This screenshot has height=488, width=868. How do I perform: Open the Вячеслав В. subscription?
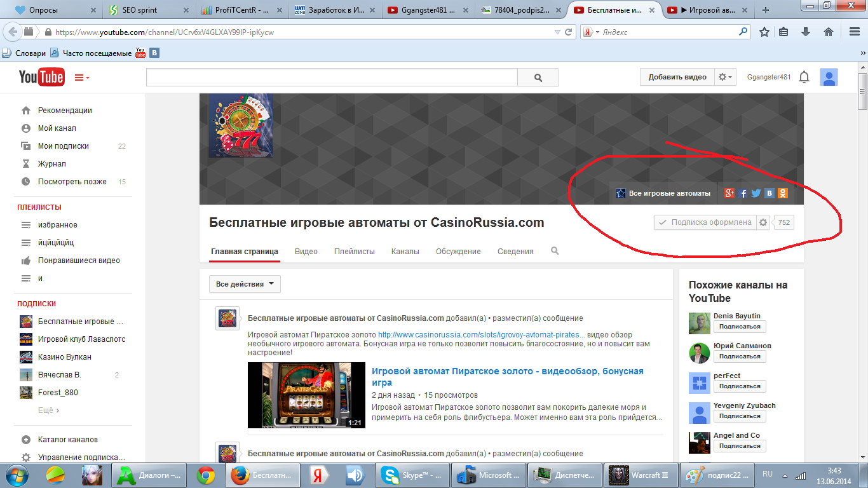tap(59, 374)
